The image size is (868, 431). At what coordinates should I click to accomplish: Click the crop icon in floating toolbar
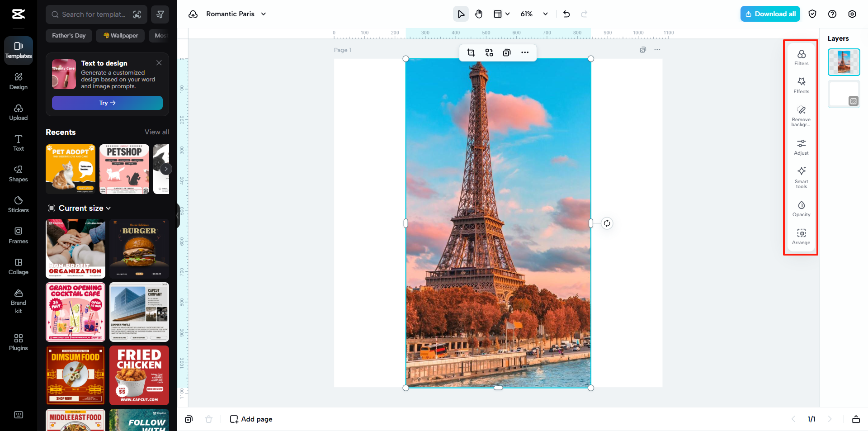[471, 52]
